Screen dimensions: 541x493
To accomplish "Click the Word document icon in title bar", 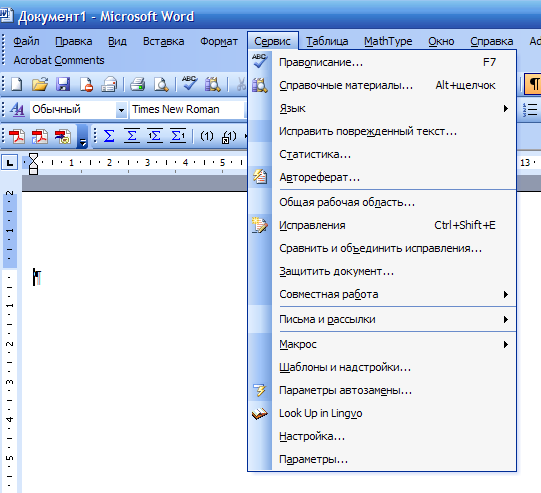I will click(6, 16).
